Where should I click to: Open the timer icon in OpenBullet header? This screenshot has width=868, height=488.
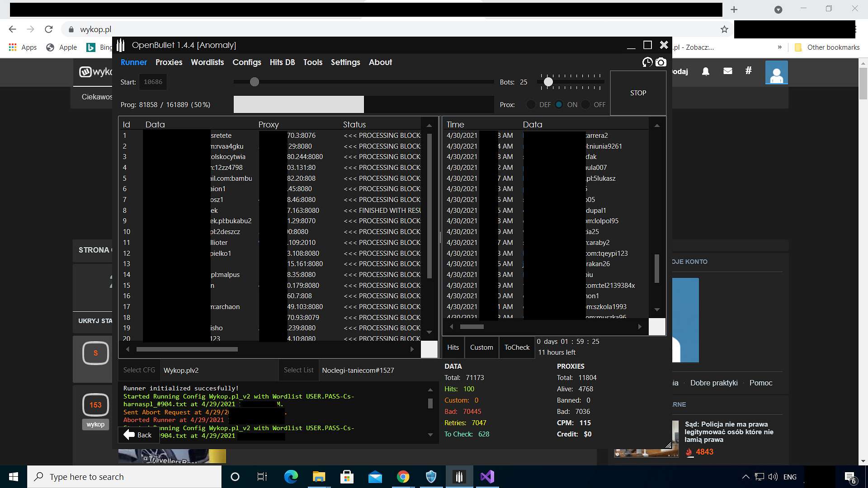647,62
